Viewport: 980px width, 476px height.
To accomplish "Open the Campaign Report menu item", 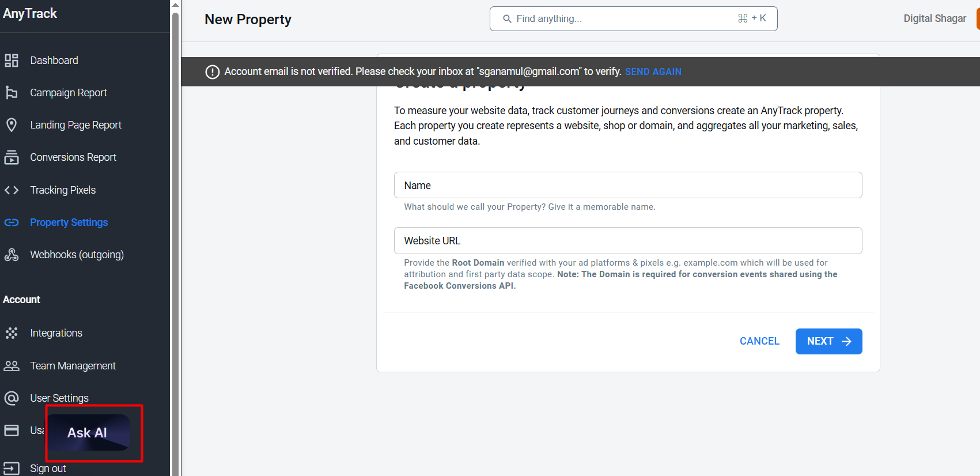I will pos(69,93).
